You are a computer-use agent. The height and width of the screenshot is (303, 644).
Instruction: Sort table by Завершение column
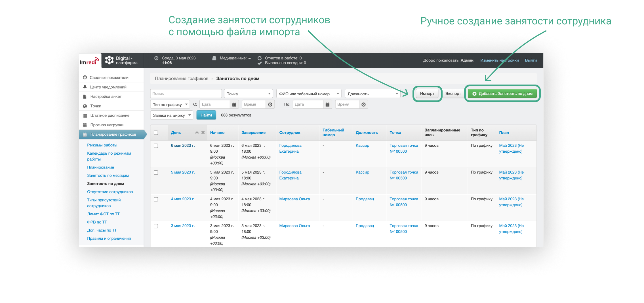click(x=253, y=132)
